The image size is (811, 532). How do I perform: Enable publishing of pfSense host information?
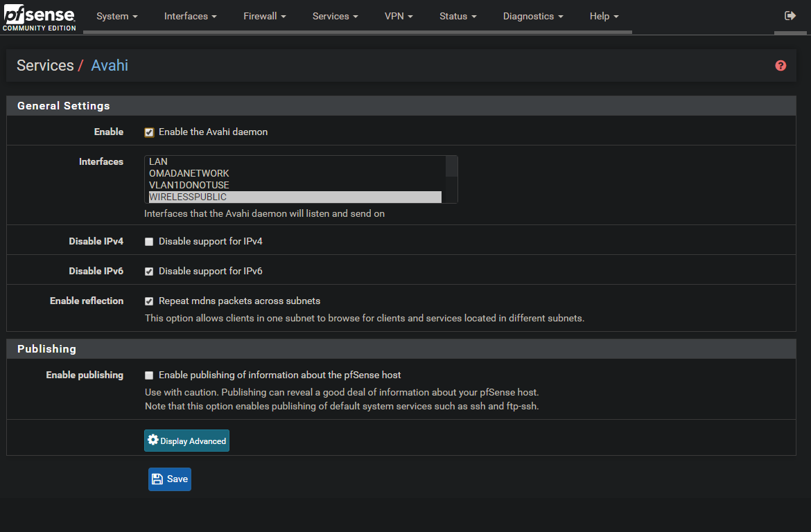pos(149,375)
